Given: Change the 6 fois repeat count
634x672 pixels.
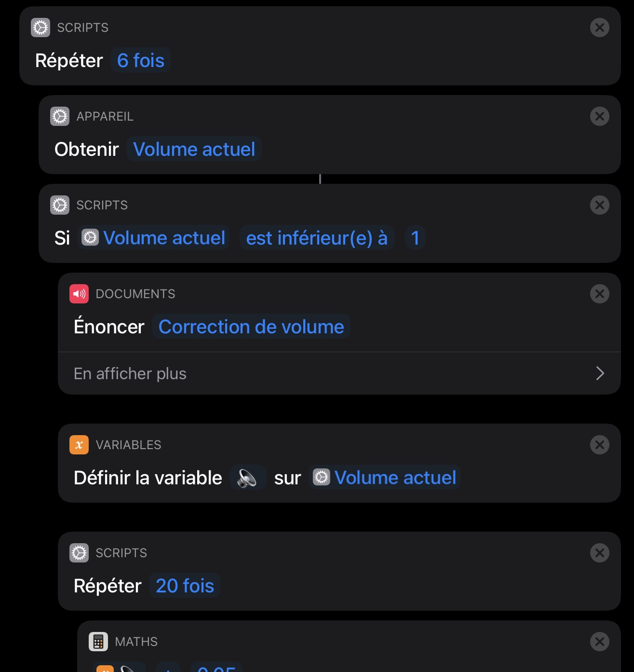Looking at the screenshot, I should (141, 61).
